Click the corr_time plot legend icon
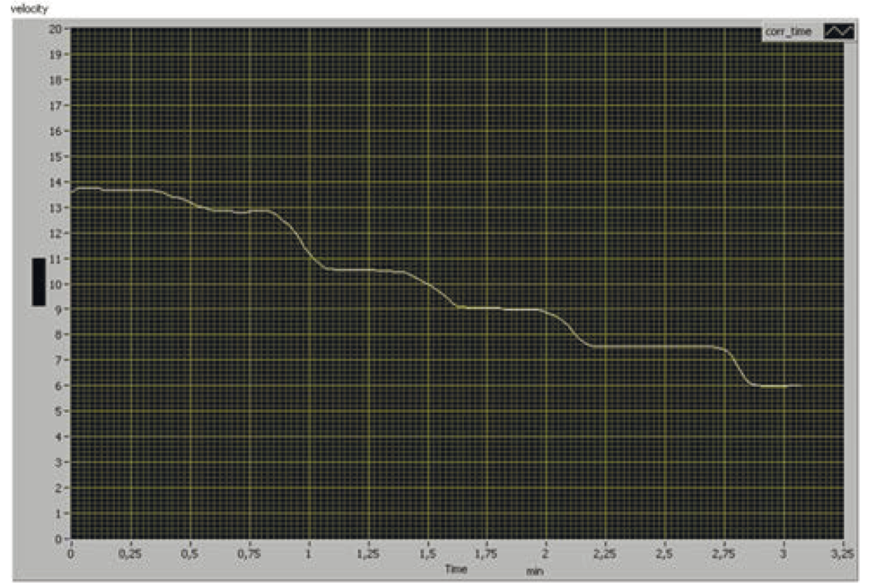The width and height of the screenshot is (871, 588). (x=838, y=31)
